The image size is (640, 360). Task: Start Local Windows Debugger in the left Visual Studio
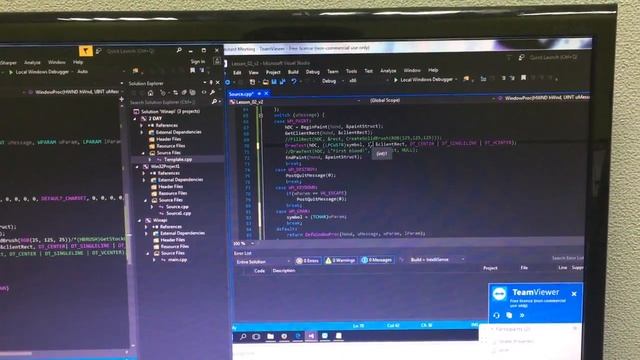click(x=40, y=72)
